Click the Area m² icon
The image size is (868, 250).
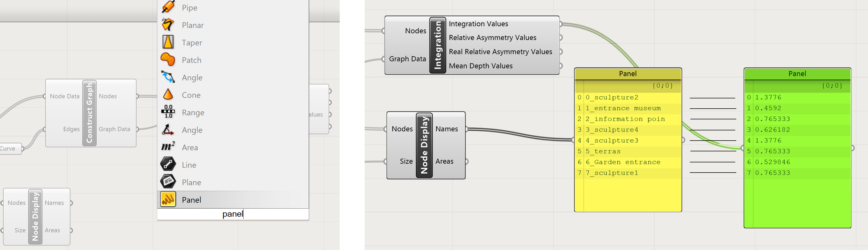(x=168, y=147)
